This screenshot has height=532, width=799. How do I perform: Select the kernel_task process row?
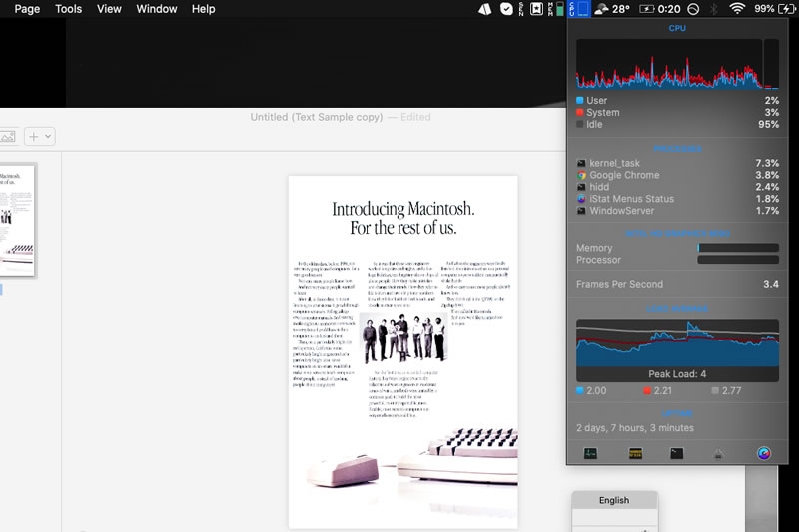pos(678,163)
